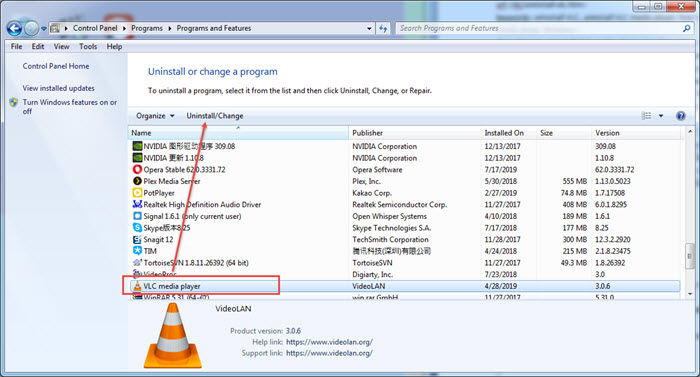This screenshot has height=377, width=700.
Task: Open the View menu
Action: pos(62,46)
